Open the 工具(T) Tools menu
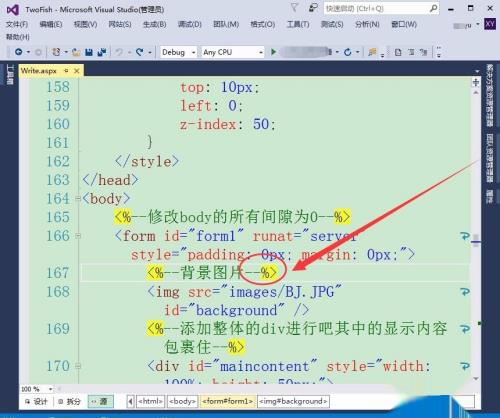 298,24
